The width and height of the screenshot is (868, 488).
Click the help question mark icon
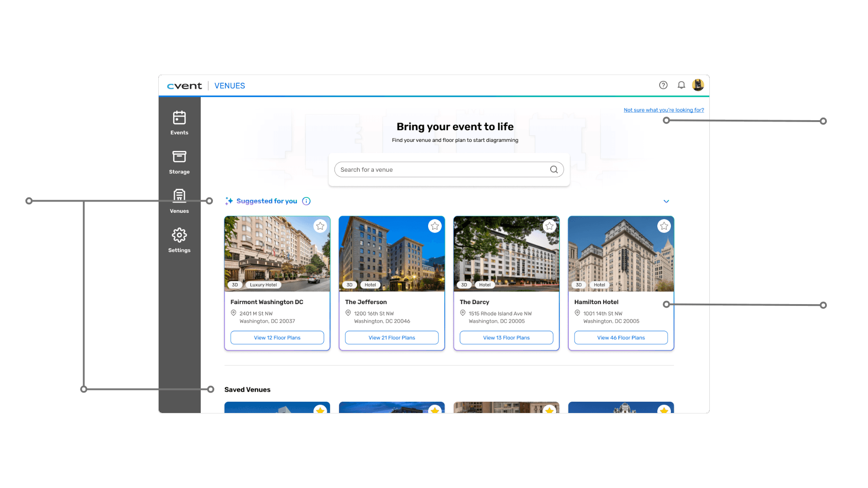(x=663, y=85)
